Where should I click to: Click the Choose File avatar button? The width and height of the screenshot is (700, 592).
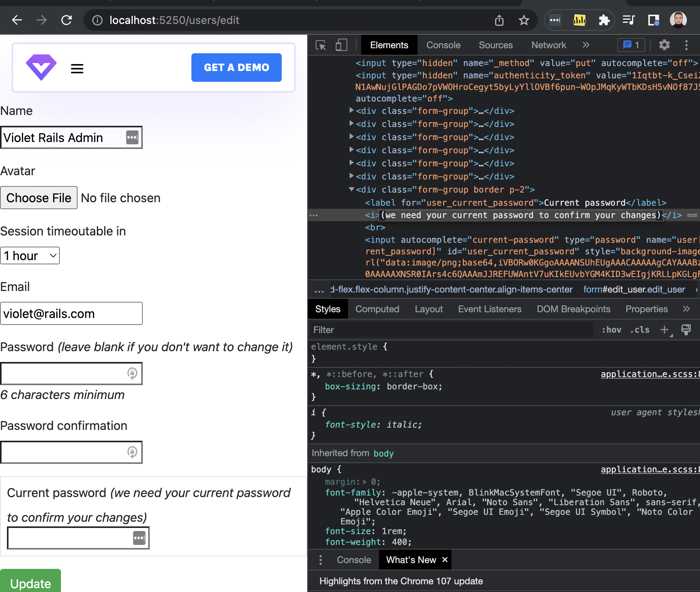pos(39,198)
